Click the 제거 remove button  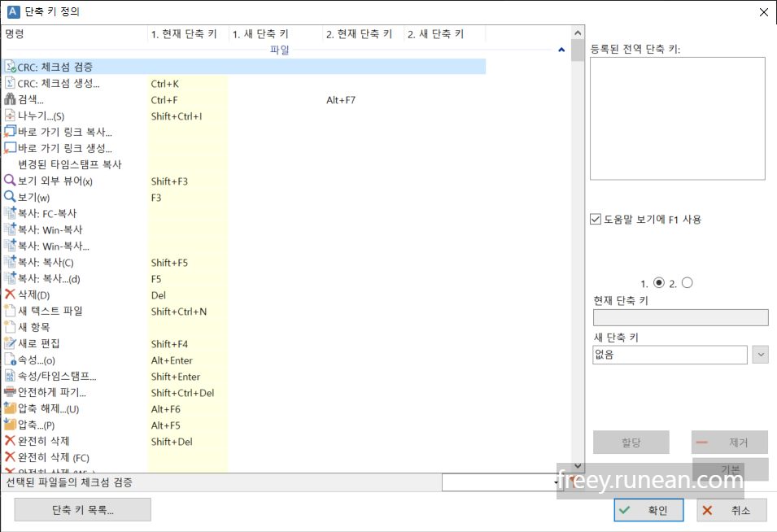pyautogui.click(x=730, y=442)
